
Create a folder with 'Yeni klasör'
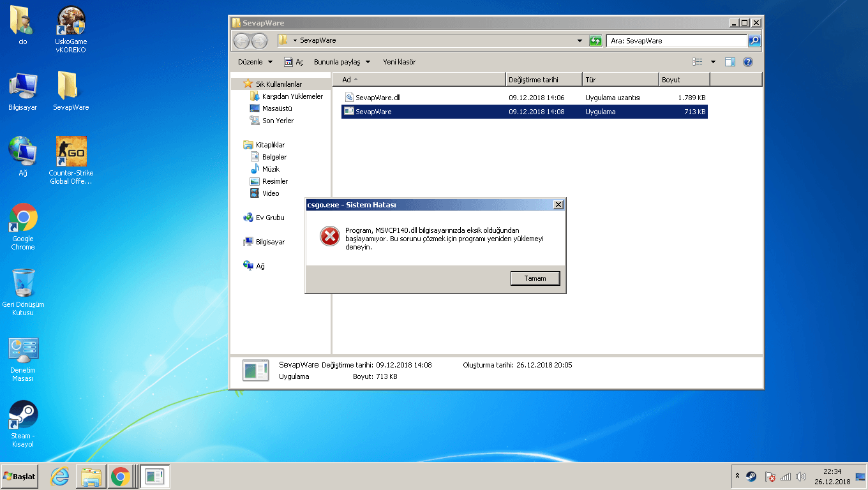(399, 62)
